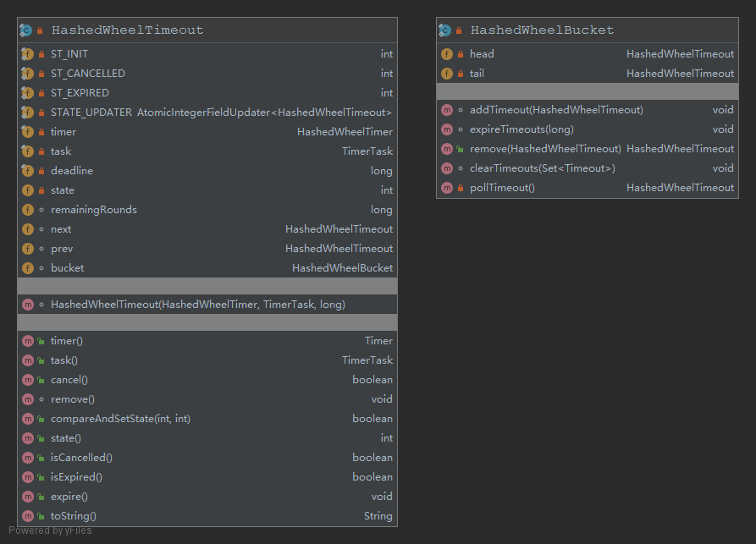
Task: Click the method icon of addTimeout(HashedWheelTimeout)
Action: pos(447,110)
